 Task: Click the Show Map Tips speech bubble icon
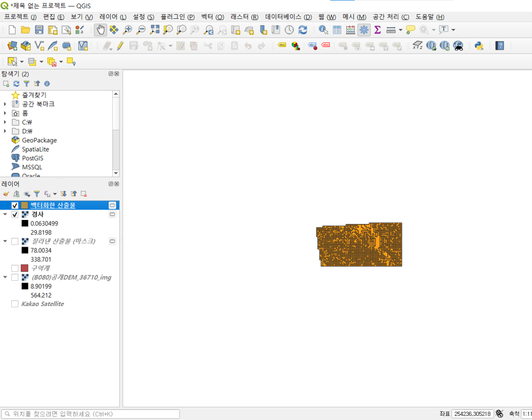[x=411, y=30]
